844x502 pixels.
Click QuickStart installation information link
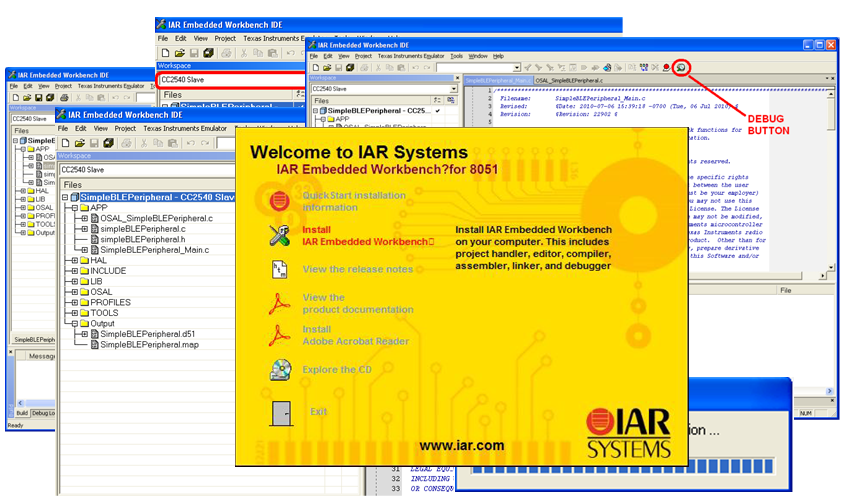pos(354,201)
